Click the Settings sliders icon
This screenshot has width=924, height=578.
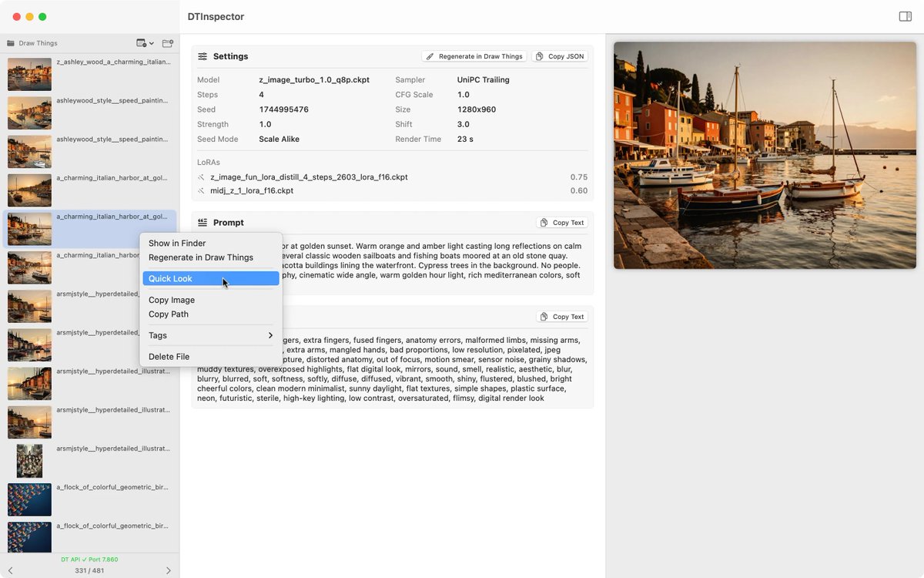(203, 56)
